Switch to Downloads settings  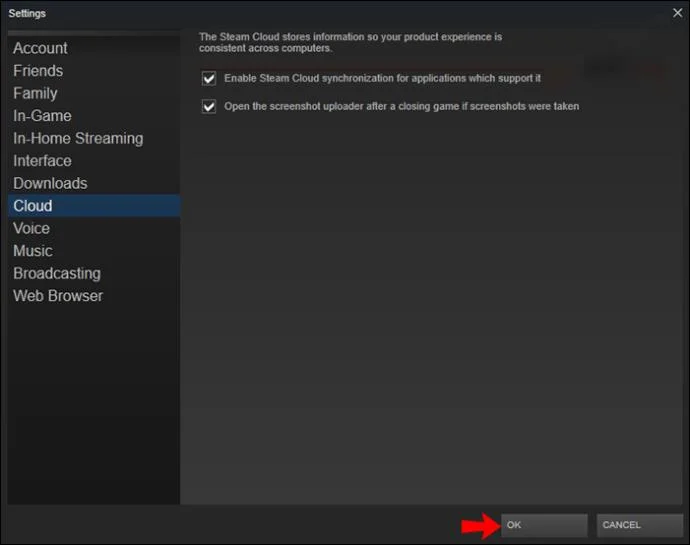(93, 183)
